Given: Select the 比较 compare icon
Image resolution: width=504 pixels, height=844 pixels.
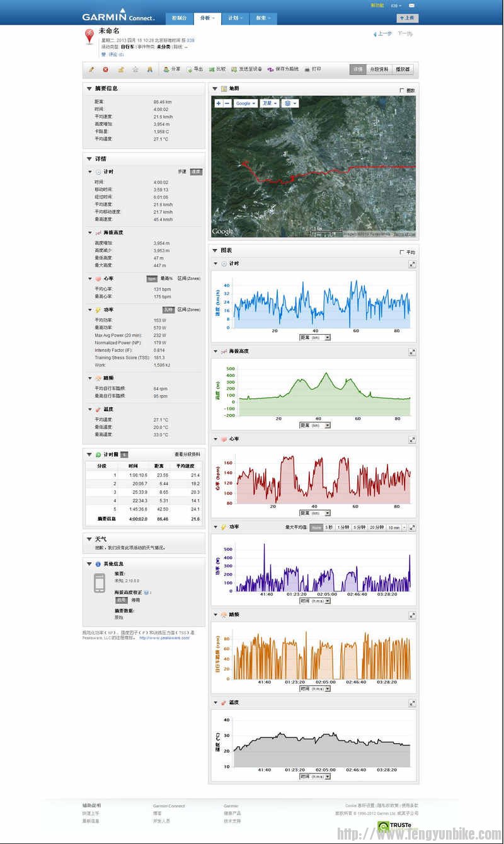Looking at the screenshot, I should click(x=219, y=69).
